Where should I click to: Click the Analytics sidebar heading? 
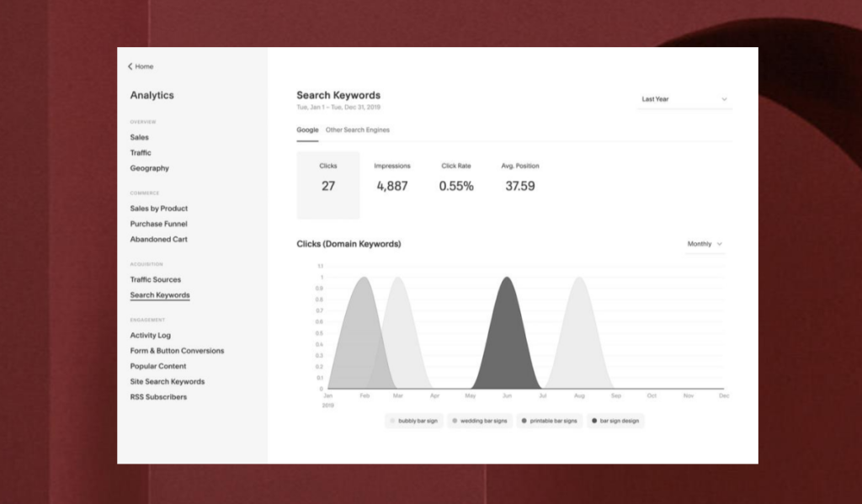[x=152, y=95]
